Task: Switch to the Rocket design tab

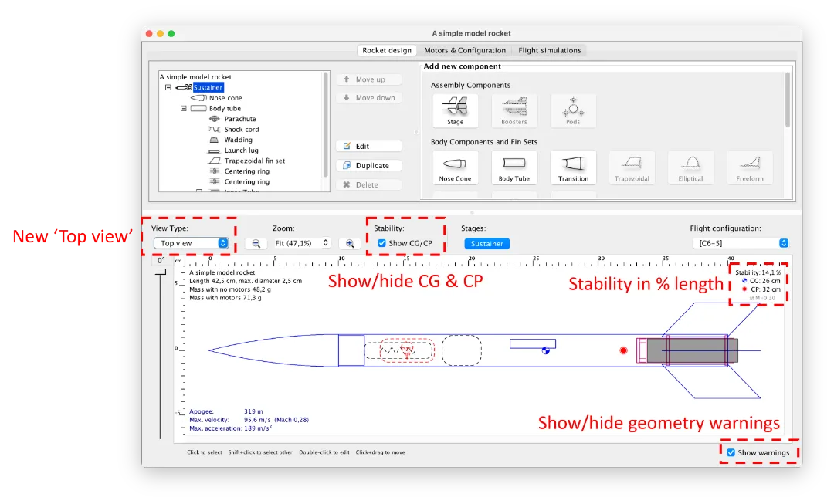Action: pyautogui.click(x=387, y=50)
